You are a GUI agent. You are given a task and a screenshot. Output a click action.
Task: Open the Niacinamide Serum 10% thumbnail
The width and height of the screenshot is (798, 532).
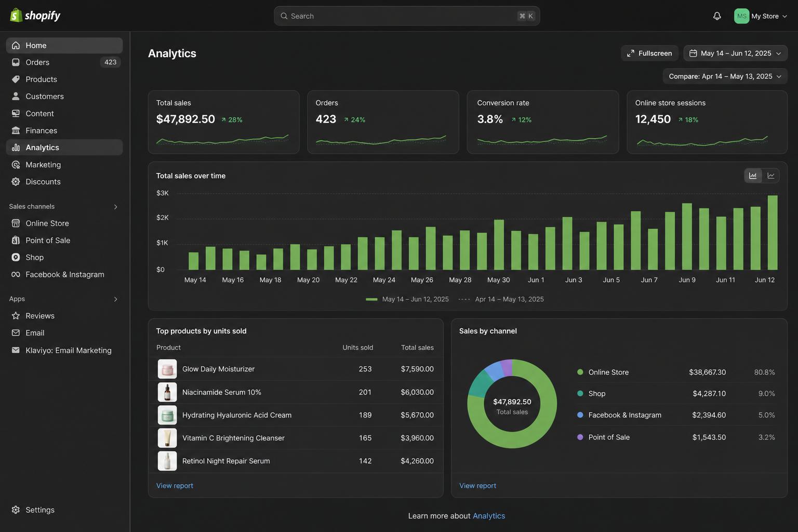coord(167,392)
